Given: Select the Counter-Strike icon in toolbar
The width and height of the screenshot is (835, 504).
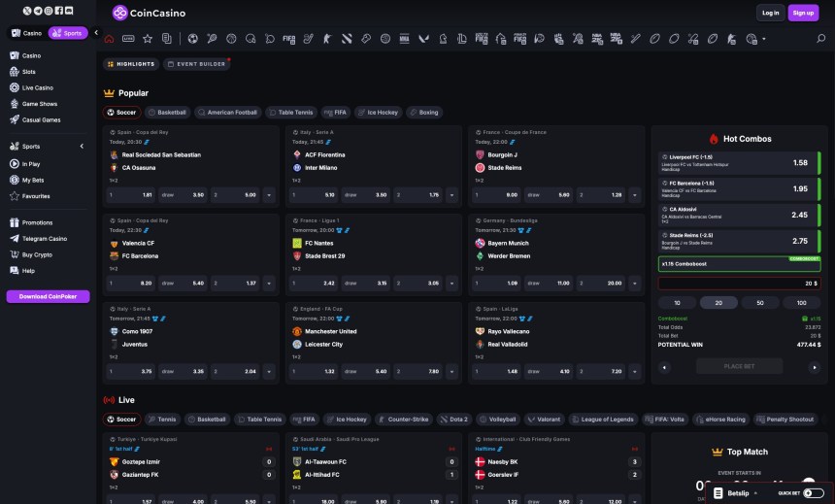Looking at the screenshot, I should tap(327, 39).
